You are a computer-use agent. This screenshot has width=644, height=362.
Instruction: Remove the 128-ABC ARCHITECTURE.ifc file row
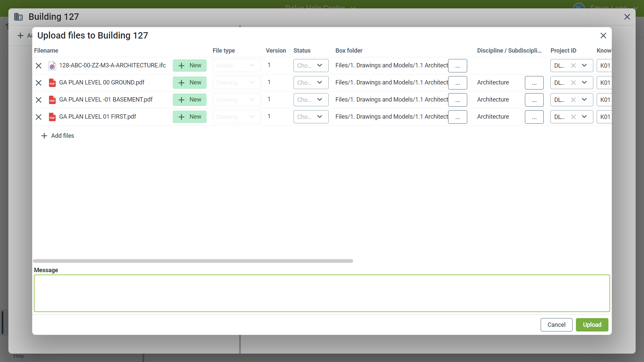[39, 66]
